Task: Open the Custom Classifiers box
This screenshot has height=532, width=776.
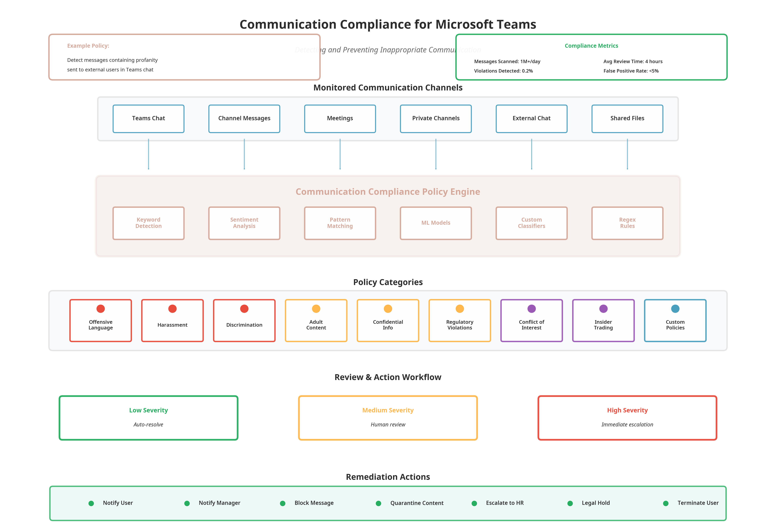Action: [x=531, y=223]
